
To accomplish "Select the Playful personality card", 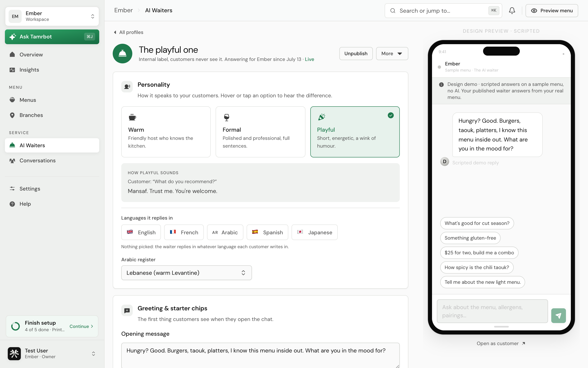I will [x=355, y=132].
